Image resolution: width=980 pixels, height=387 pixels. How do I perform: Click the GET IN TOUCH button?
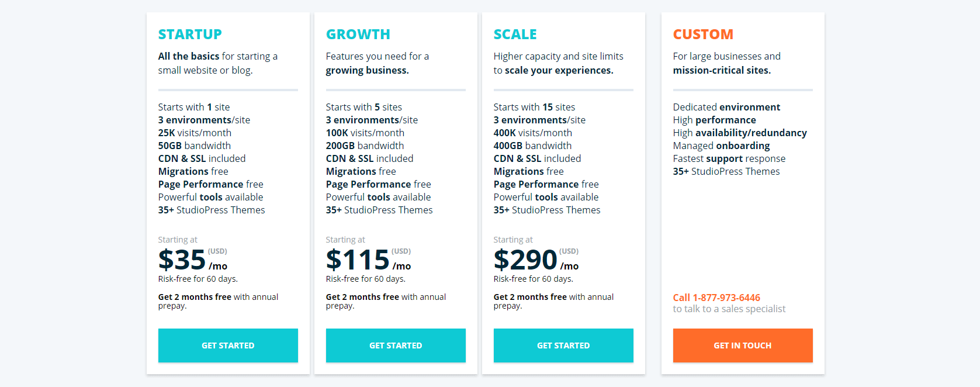click(742, 345)
